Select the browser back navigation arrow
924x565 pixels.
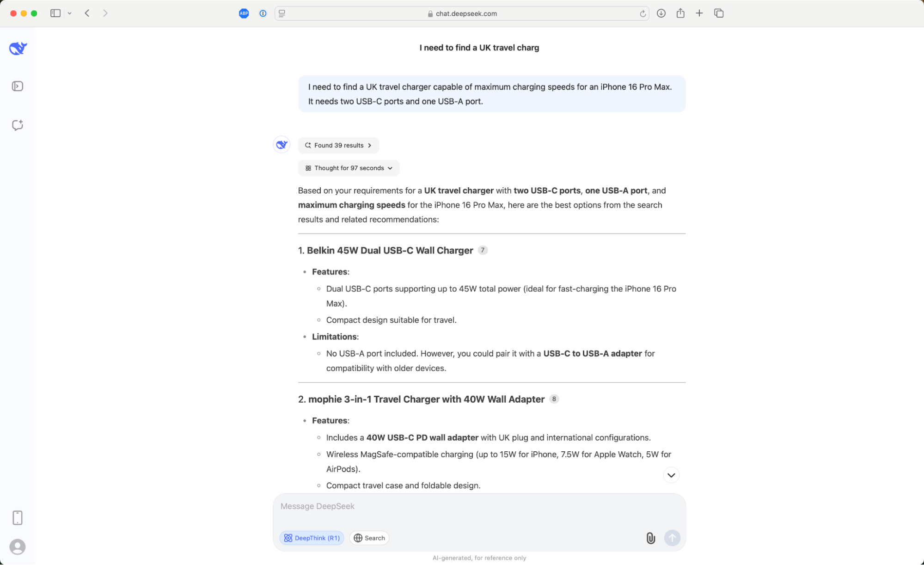(86, 12)
